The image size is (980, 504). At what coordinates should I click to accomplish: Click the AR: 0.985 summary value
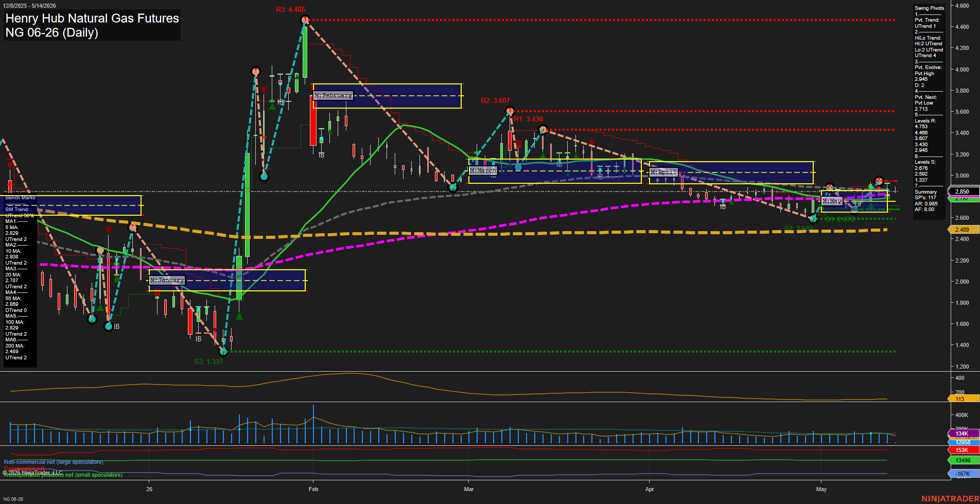tap(926, 204)
